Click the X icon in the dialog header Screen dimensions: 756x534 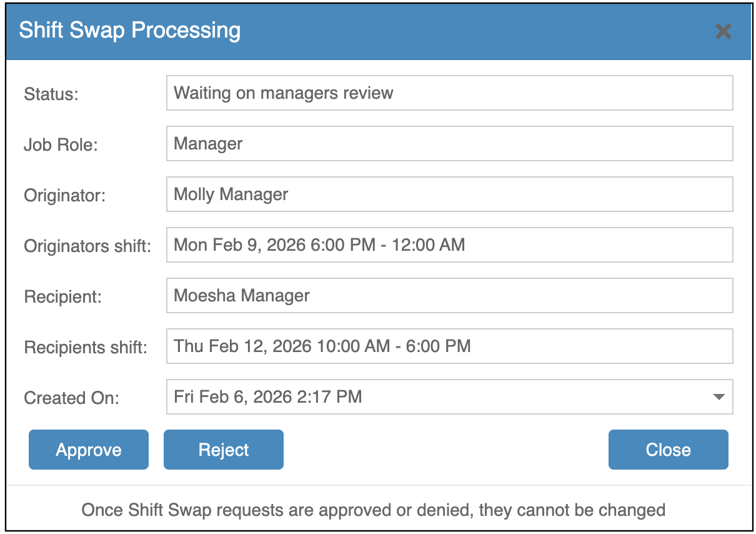(x=723, y=31)
